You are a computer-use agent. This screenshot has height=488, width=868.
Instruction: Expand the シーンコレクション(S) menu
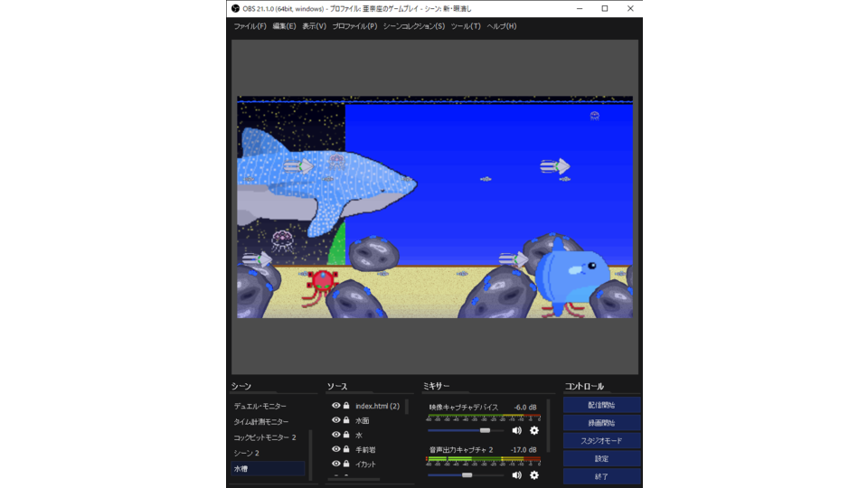[413, 26]
